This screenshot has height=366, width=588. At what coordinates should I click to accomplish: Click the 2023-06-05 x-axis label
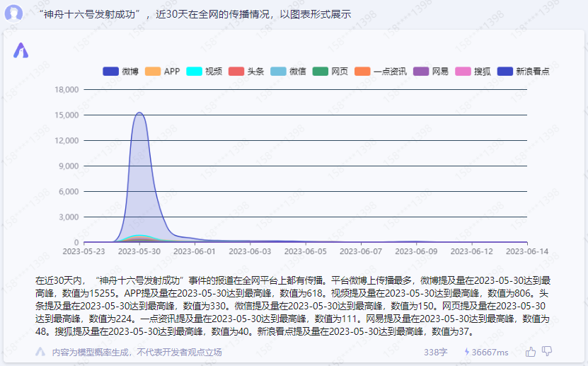pyautogui.click(x=305, y=251)
